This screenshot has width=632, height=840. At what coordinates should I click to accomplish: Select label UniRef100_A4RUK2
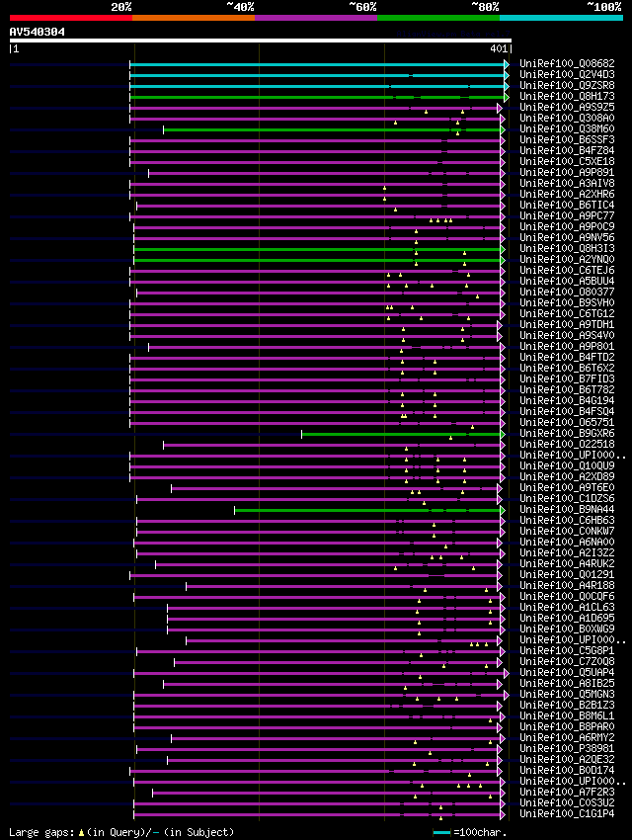click(x=567, y=563)
